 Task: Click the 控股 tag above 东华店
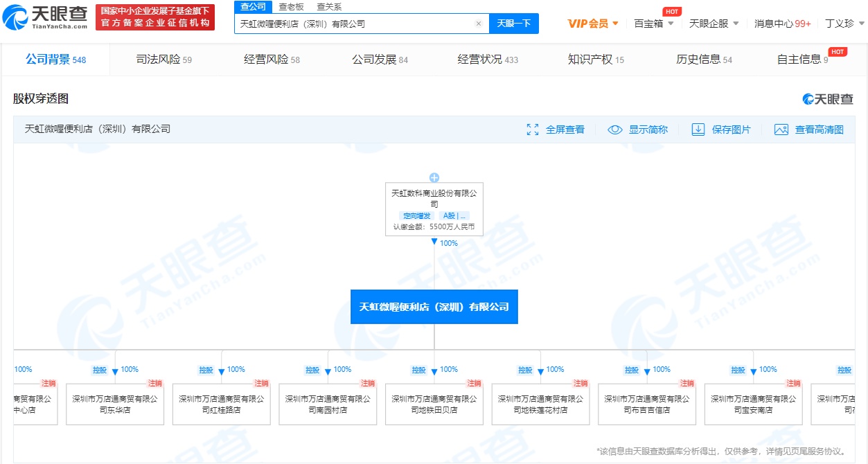pos(100,370)
